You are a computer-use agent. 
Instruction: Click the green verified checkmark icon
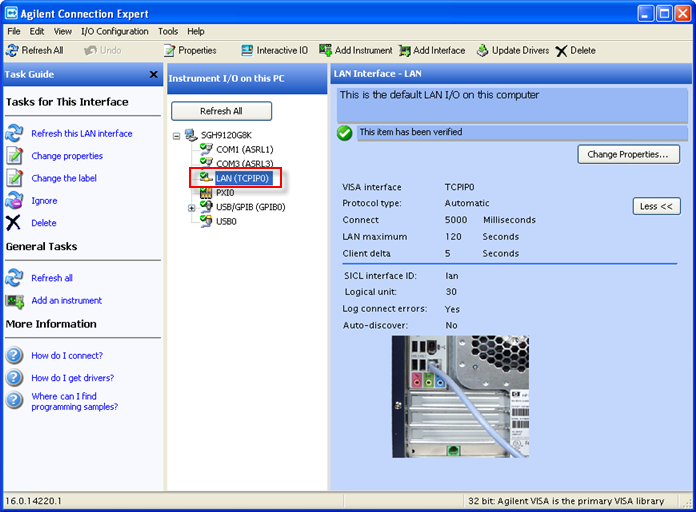pos(344,133)
